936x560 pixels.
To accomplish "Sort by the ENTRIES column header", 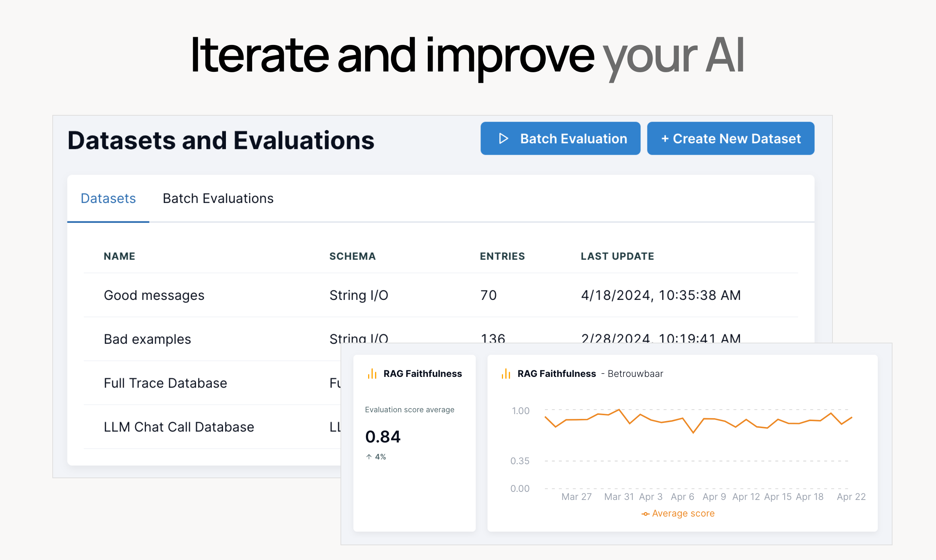I will click(x=502, y=256).
